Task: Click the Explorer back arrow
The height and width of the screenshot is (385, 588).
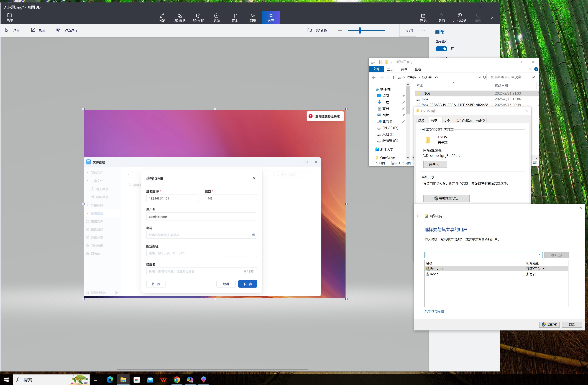Action: point(374,77)
